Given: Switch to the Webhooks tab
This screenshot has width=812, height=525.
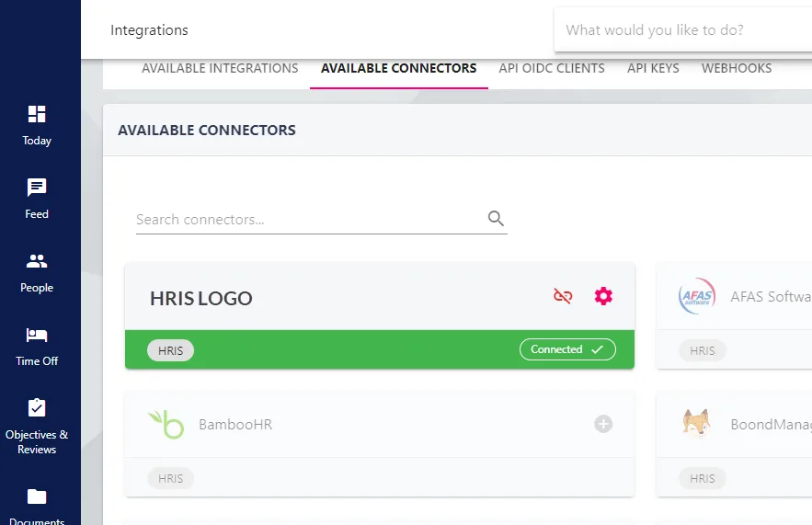Looking at the screenshot, I should 737,68.
